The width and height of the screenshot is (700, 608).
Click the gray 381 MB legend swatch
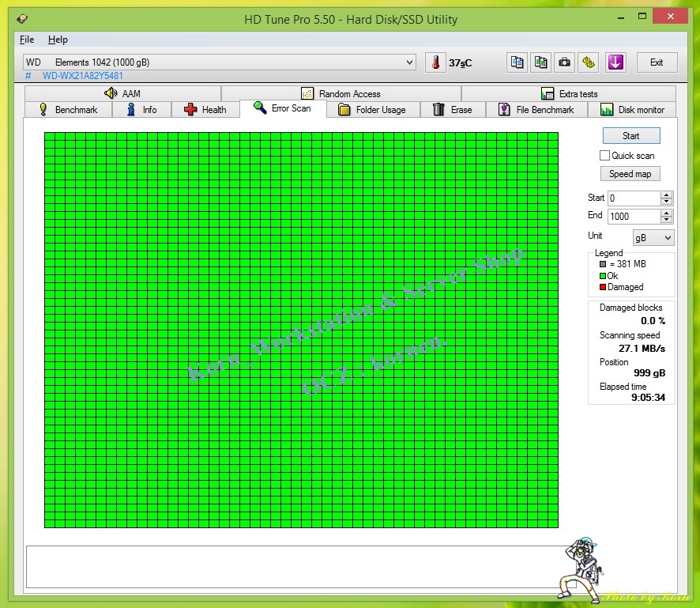coord(603,264)
